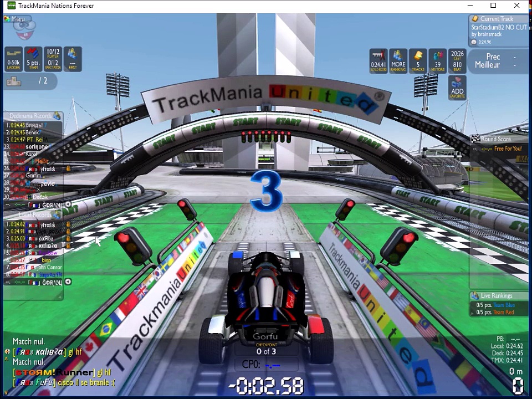
Task: Select local record 2 at 0:24.91
Action: point(33,232)
